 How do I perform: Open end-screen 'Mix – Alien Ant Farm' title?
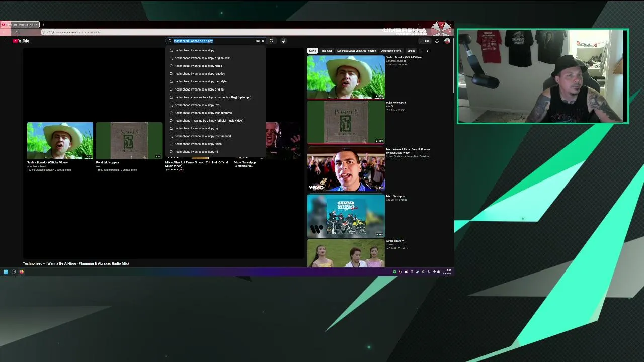pos(197,164)
